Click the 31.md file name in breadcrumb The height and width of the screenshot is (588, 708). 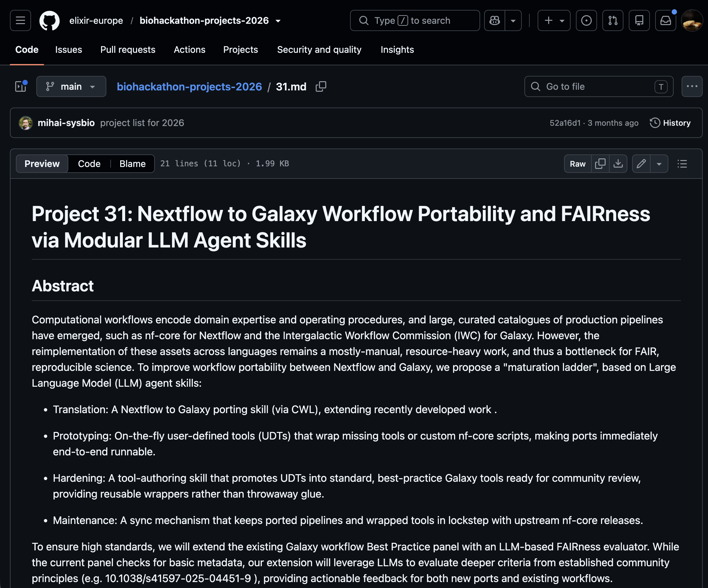(x=291, y=86)
